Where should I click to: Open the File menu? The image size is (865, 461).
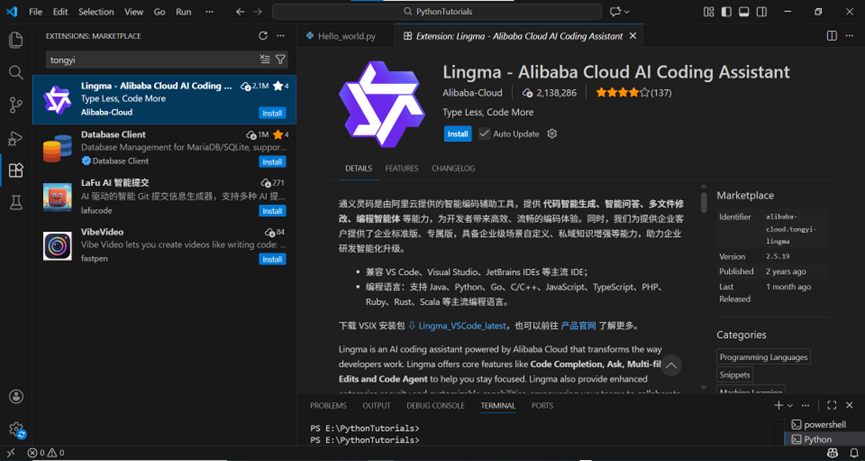pos(35,12)
